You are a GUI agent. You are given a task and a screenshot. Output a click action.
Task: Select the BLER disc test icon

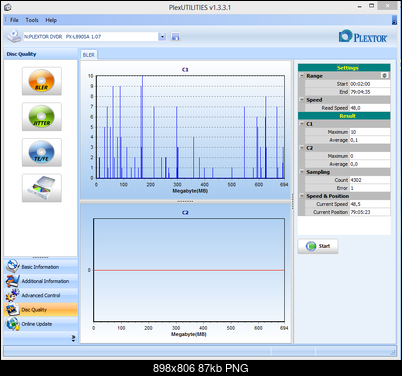[x=42, y=81]
